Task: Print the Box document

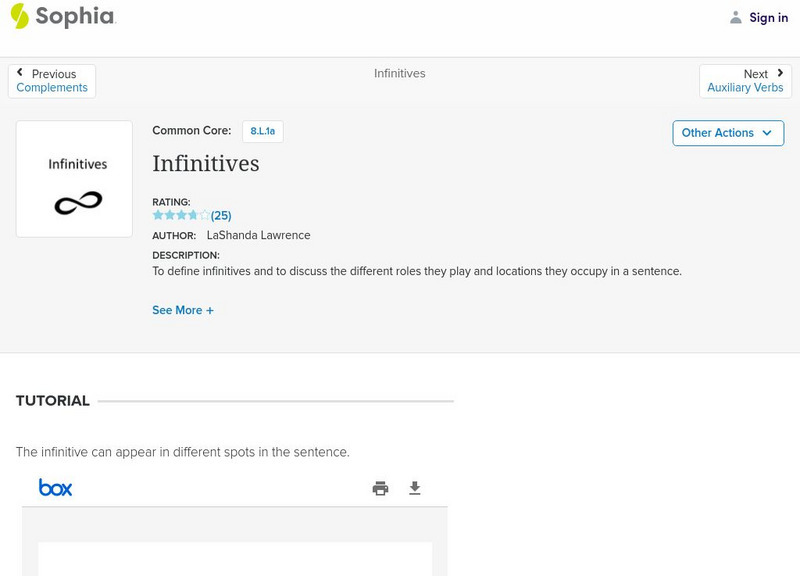Action: pyautogui.click(x=380, y=488)
